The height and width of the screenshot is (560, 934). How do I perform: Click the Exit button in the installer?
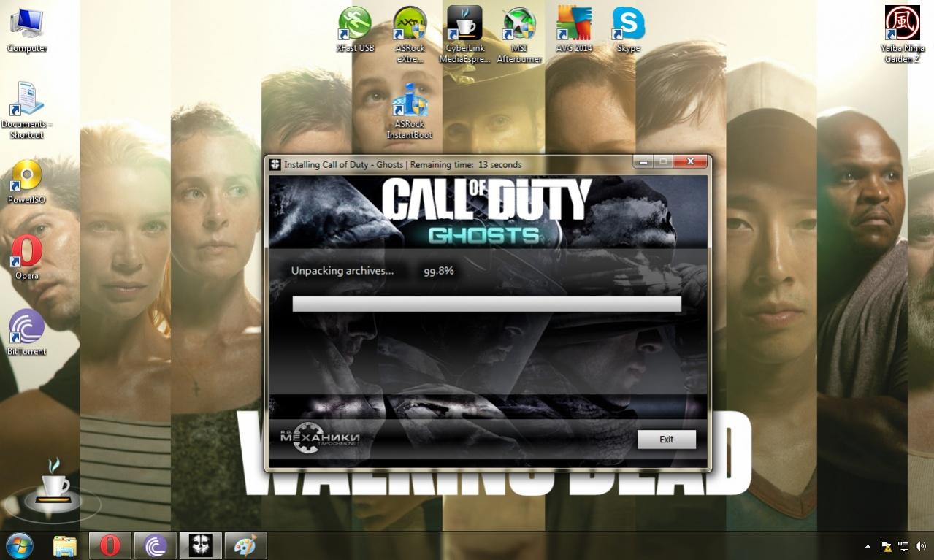[666, 440]
